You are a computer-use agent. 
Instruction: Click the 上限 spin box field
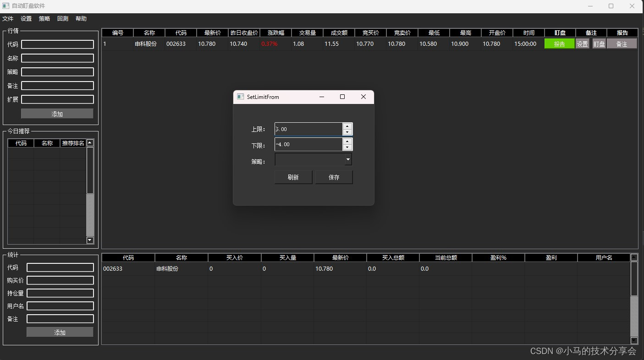coord(308,129)
